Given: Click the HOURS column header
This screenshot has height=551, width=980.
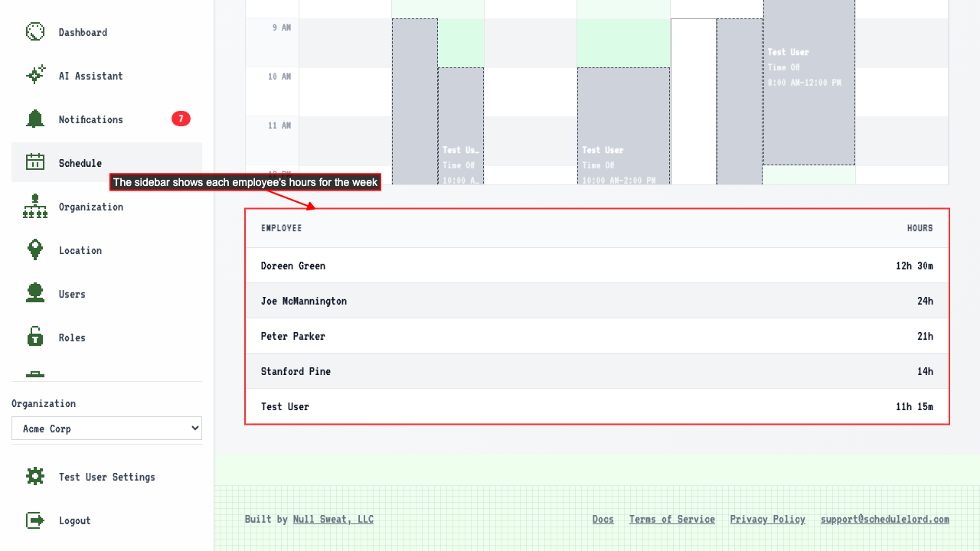Looking at the screenshot, I should click(920, 228).
